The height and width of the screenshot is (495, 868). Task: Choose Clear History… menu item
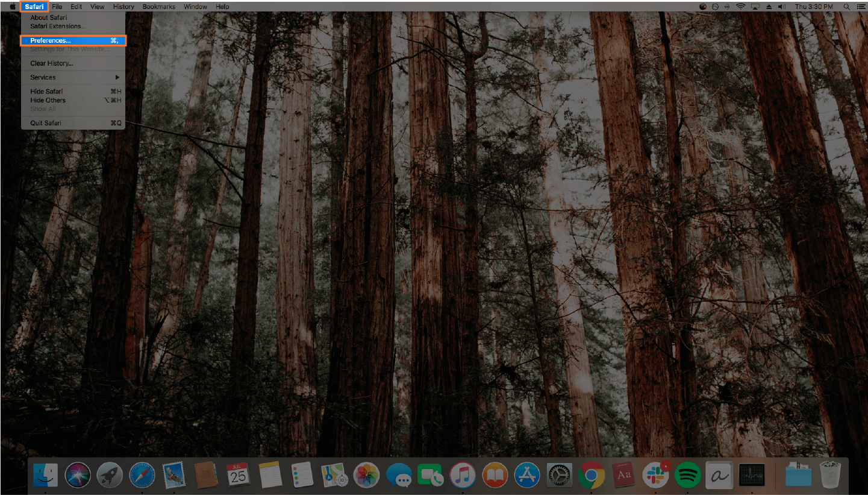click(x=73, y=63)
